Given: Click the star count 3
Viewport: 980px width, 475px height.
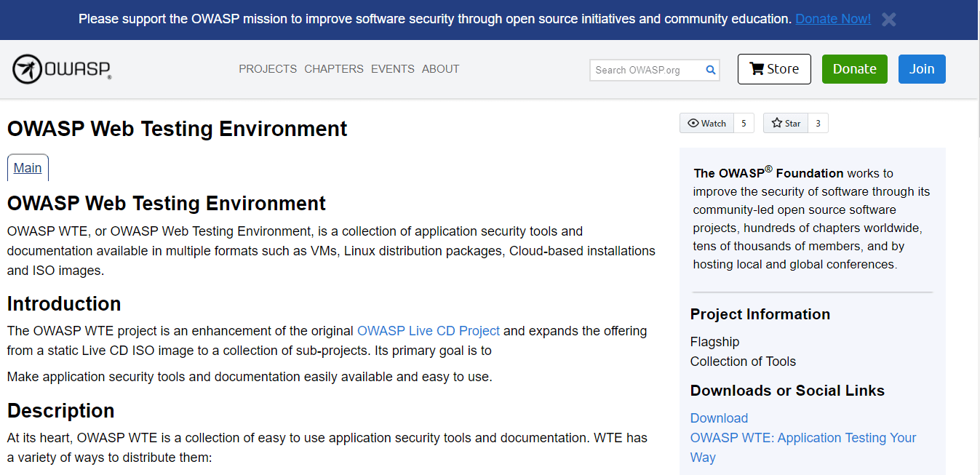Looking at the screenshot, I should (x=818, y=124).
